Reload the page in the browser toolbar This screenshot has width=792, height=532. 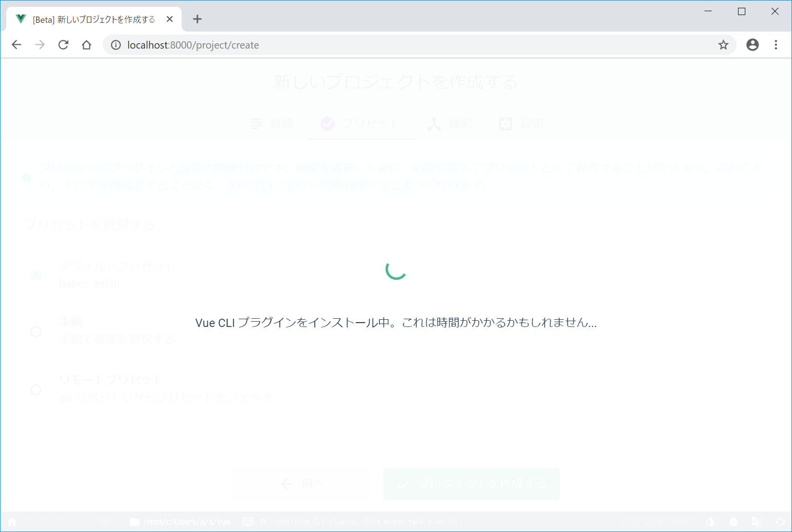pos(63,45)
